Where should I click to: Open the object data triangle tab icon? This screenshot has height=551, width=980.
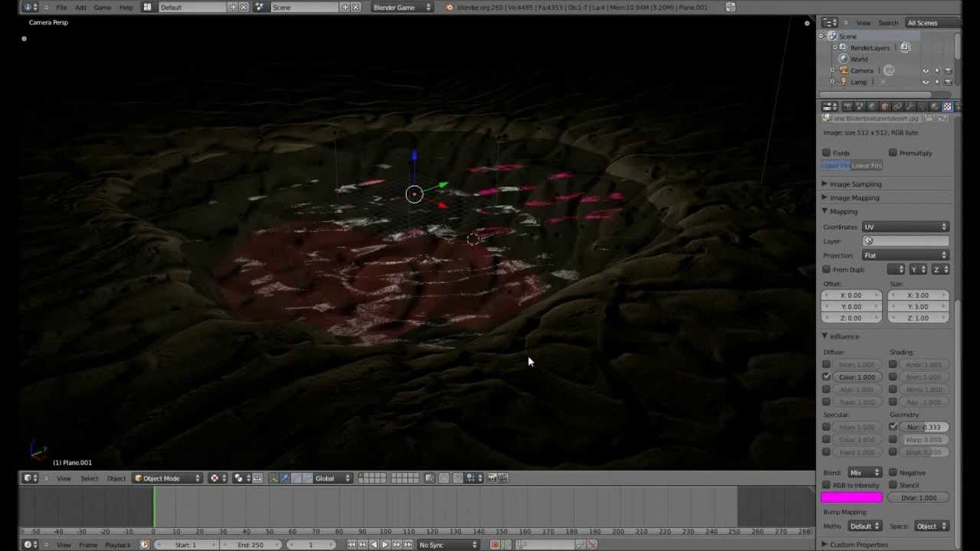[x=923, y=107]
